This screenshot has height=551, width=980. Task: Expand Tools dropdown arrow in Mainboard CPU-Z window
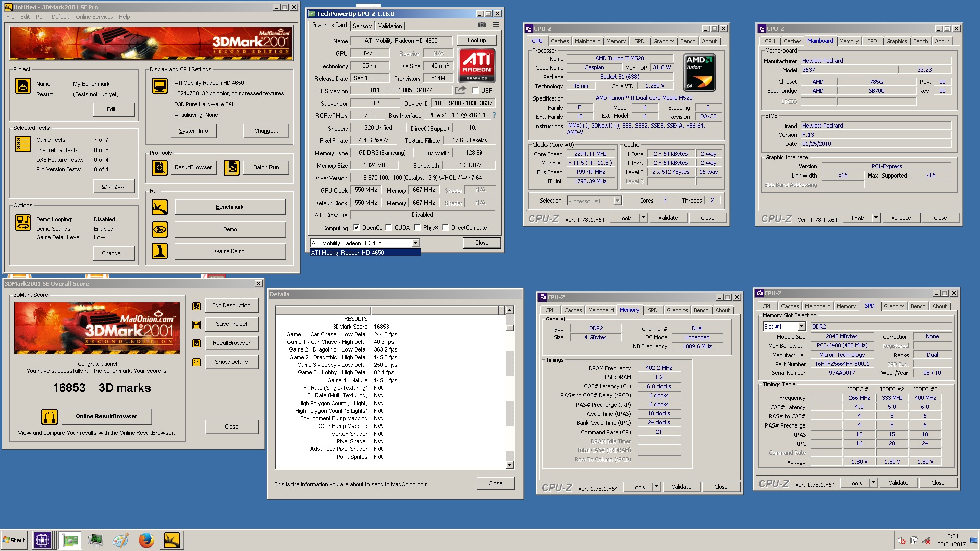pyautogui.click(x=876, y=218)
